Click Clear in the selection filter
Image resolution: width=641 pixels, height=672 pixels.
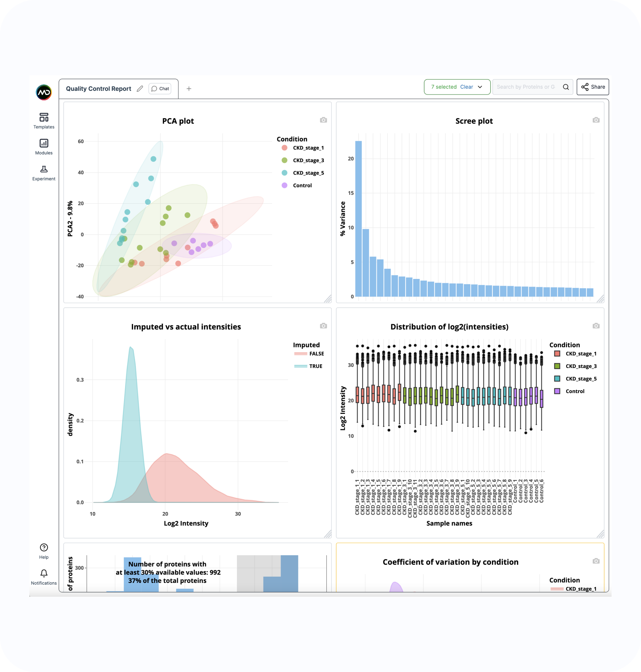click(x=467, y=87)
